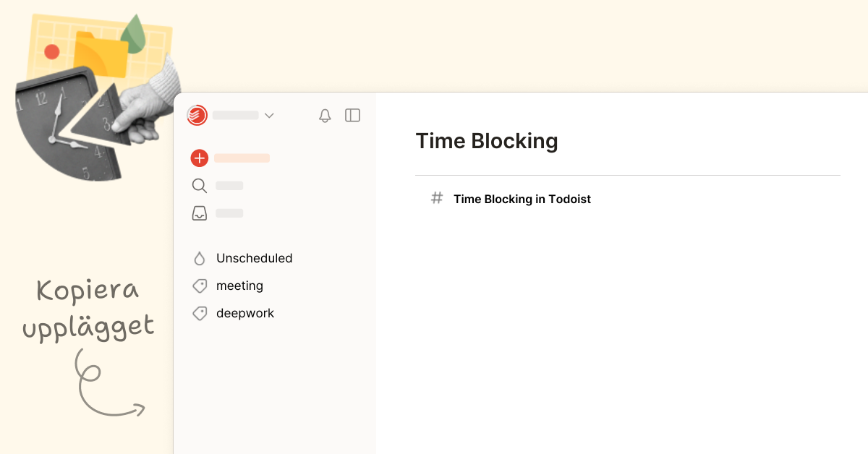Click the red add task plus button
Image resolution: width=868 pixels, height=454 pixels.
(x=200, y=158)
